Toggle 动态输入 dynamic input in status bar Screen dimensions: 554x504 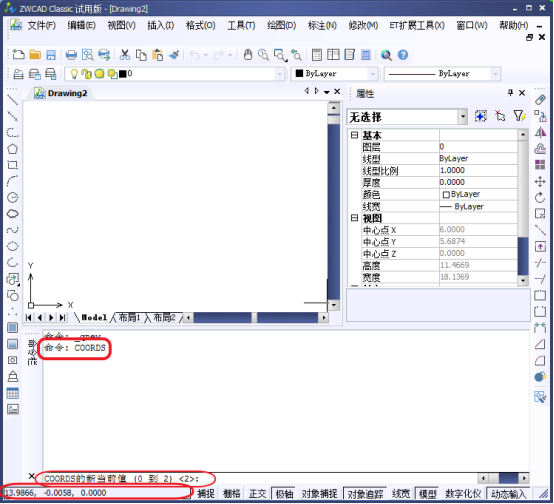click(508, 493)
